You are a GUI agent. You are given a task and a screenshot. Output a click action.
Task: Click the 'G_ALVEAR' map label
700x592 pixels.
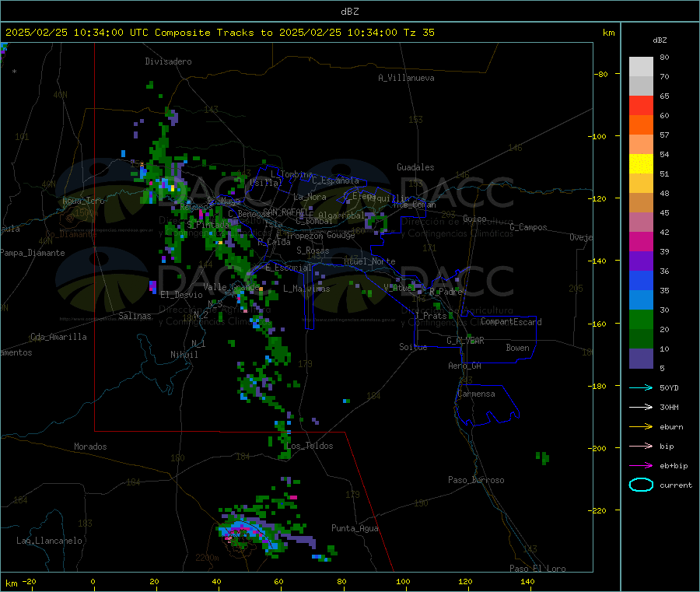(465, 341)
